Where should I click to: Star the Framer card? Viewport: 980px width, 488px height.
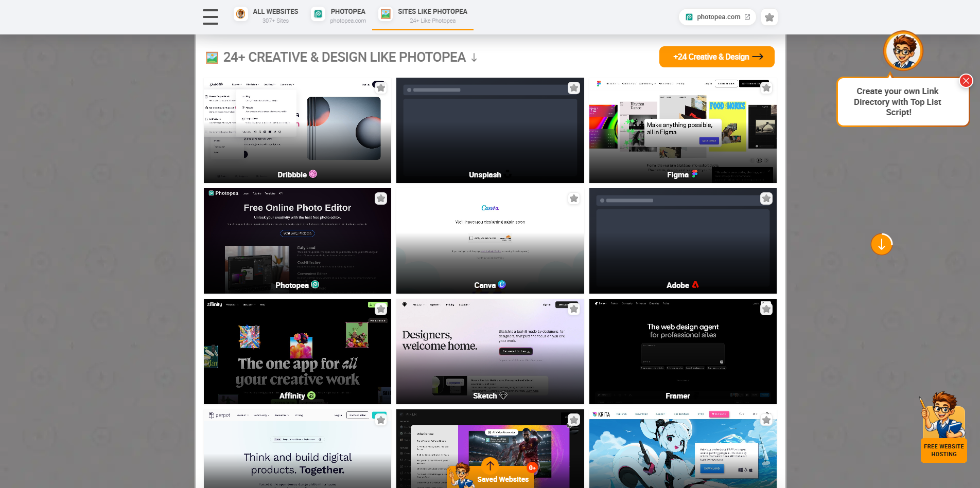click(x=766, y=309)
